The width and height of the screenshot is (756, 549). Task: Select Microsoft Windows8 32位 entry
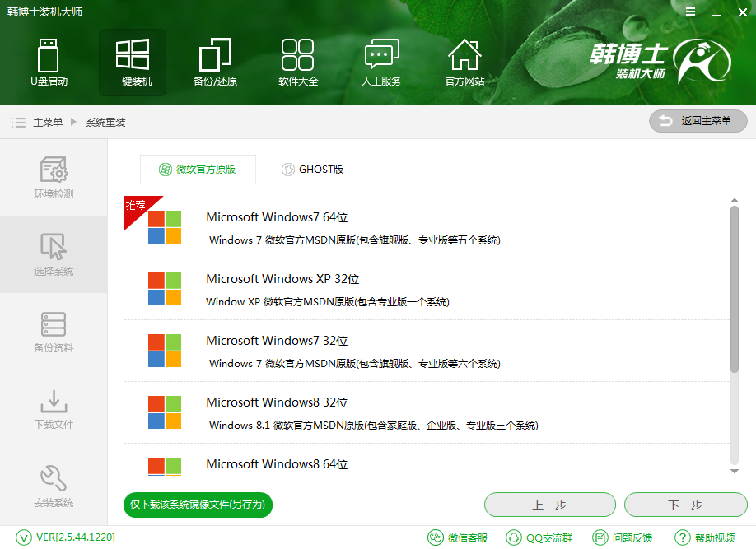click(427, 412)
